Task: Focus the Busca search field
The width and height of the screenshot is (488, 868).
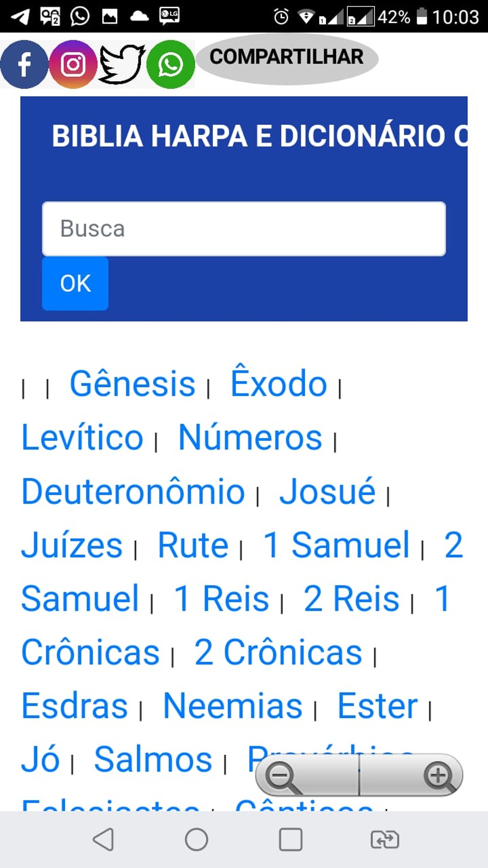Action: 244,229
